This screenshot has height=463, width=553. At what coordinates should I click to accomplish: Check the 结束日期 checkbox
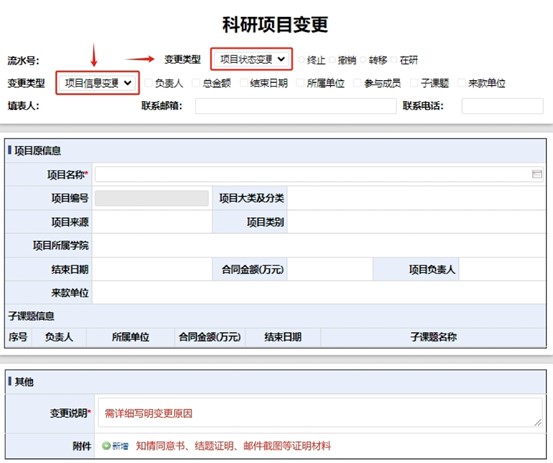click(x=244, y=83)
